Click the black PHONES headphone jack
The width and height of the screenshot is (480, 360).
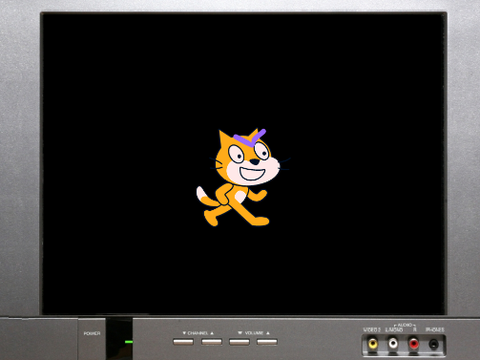[434, 343]
